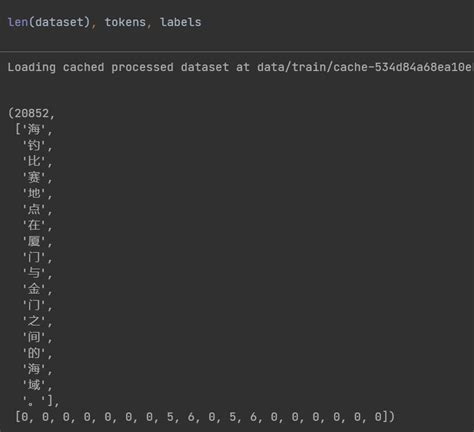Click the '点' token in the list

pos(34,209)
